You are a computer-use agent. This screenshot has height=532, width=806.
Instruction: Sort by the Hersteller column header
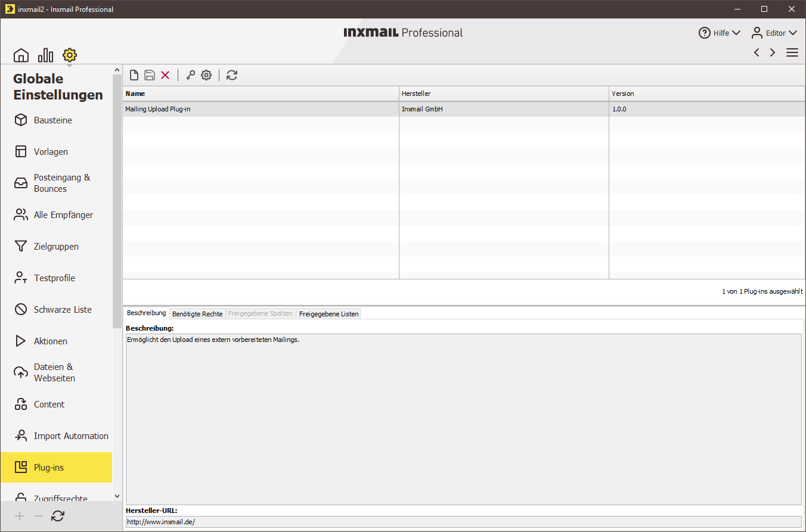(504, 94)
